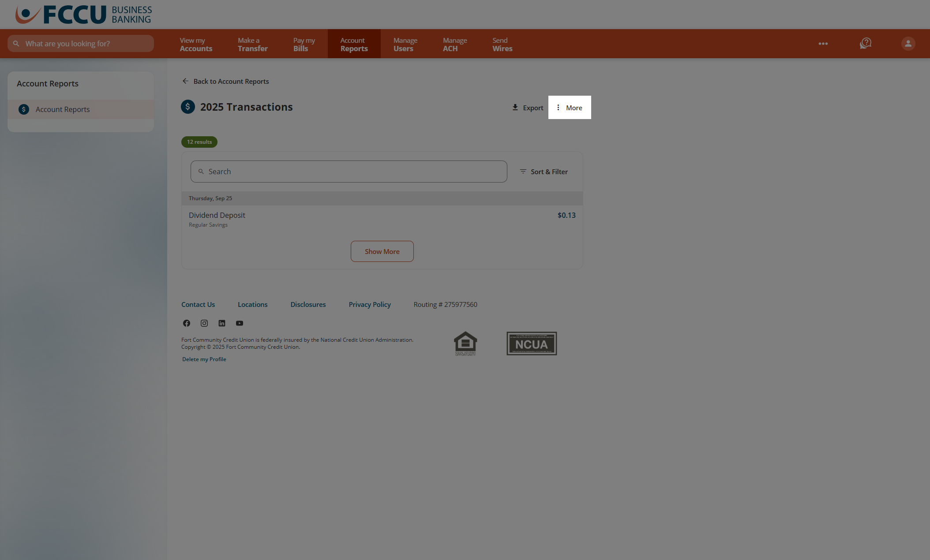The image size is (930, 560).
Task: Switch to the Manage Users section
Action: click(x=405, y=44)
